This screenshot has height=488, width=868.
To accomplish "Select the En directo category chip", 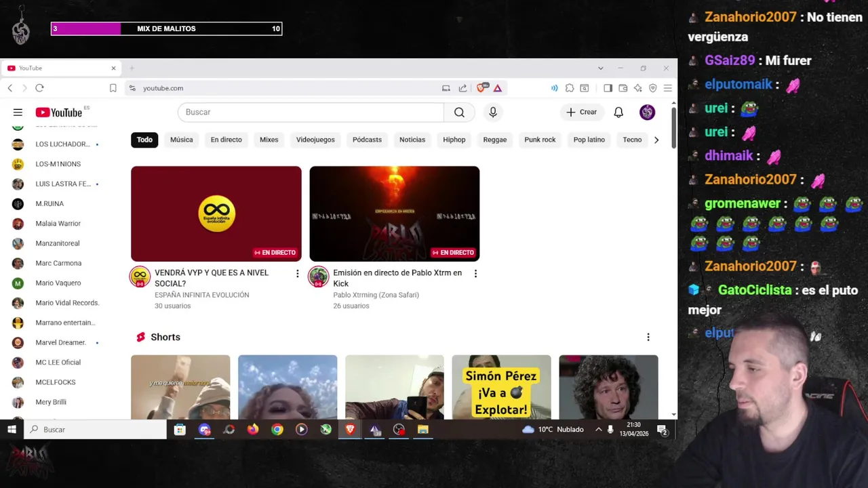I will pyautogui.click(x=226, y=140).
